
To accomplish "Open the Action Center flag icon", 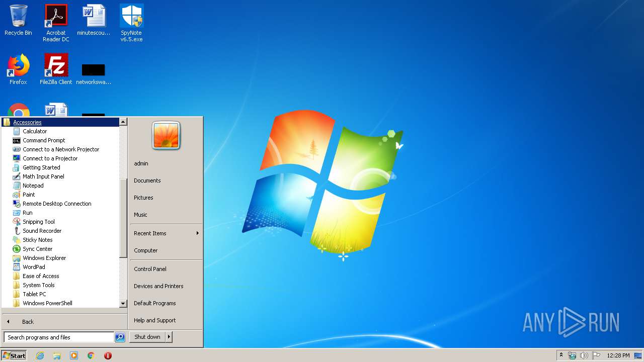I will click(x=596, y=355).
